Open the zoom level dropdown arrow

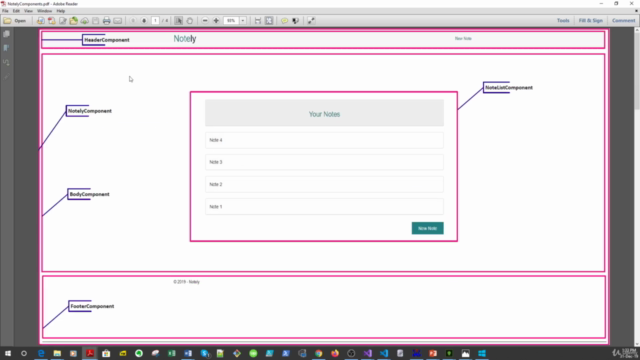pyautogui.click(x=243, y=20)
